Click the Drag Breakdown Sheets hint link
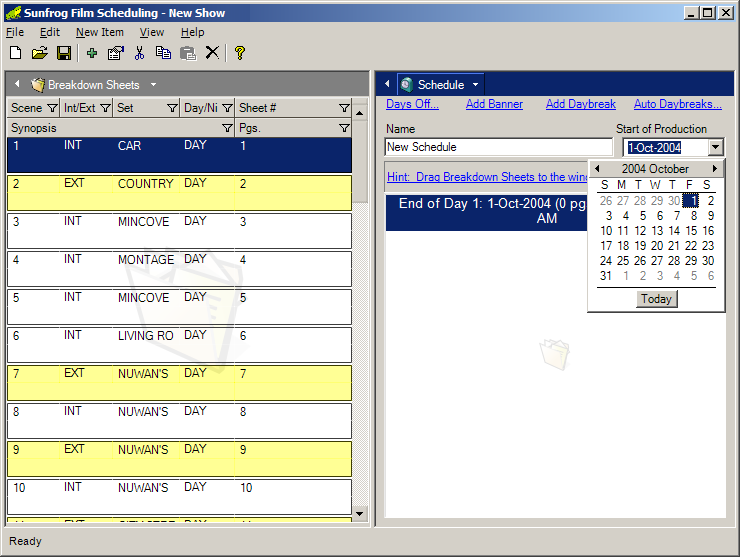The image size is (740, 557). (487, 177)
